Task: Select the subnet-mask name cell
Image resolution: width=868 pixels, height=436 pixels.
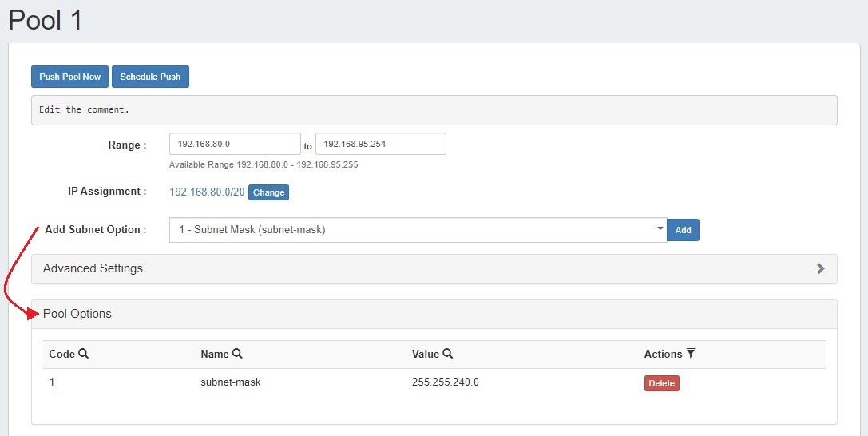Action: (x=231, y=382)
